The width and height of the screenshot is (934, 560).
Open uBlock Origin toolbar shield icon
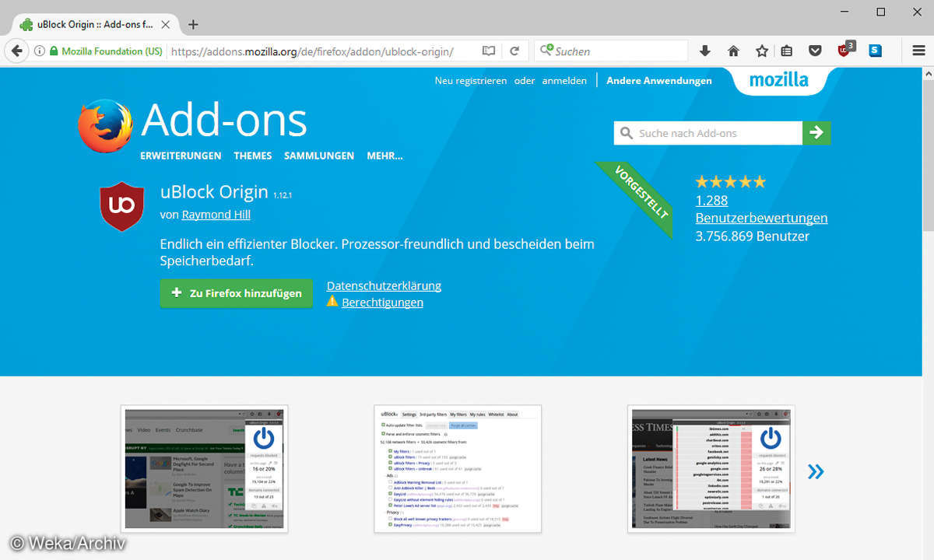point(845,50)
